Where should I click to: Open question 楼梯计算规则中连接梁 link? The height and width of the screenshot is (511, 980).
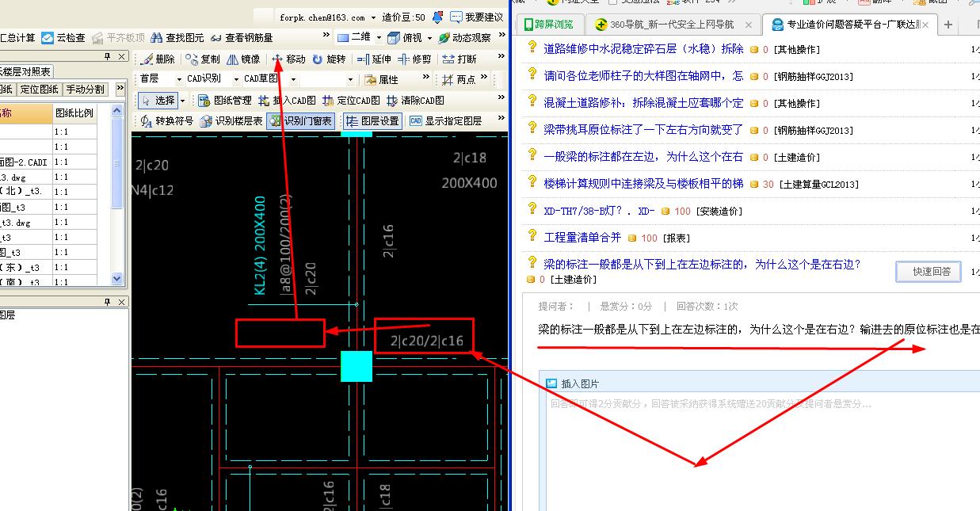(643, 184)
